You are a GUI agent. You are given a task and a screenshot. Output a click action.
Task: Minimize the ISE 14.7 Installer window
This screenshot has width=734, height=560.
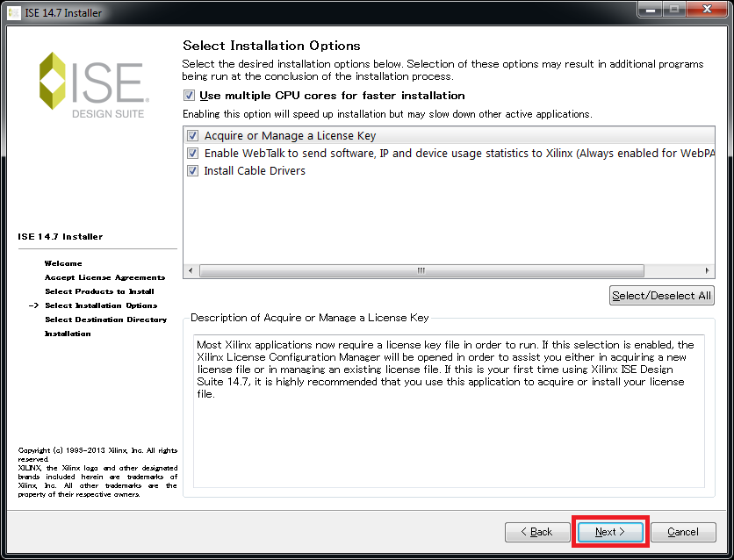coord(651,10)
